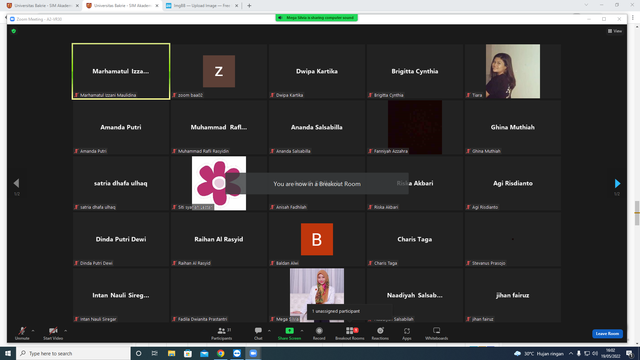This screenshot has height=360, width=640.
Task: Open a new browser tab
Action: point(249,6)
